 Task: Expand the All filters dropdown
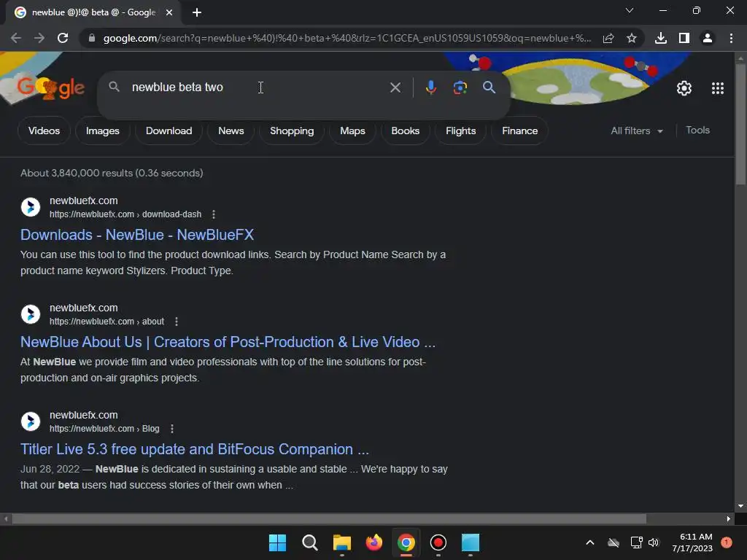click(x=637, y=131)
